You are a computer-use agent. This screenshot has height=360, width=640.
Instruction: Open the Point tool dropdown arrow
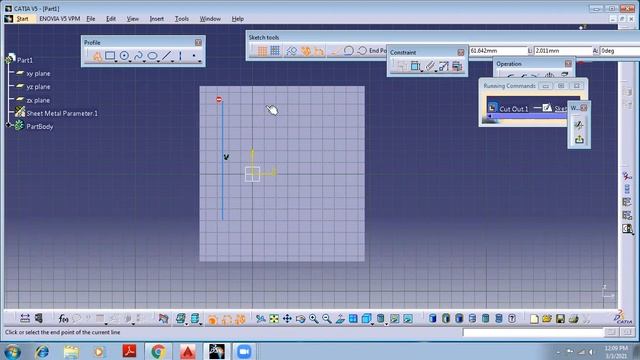200,61
